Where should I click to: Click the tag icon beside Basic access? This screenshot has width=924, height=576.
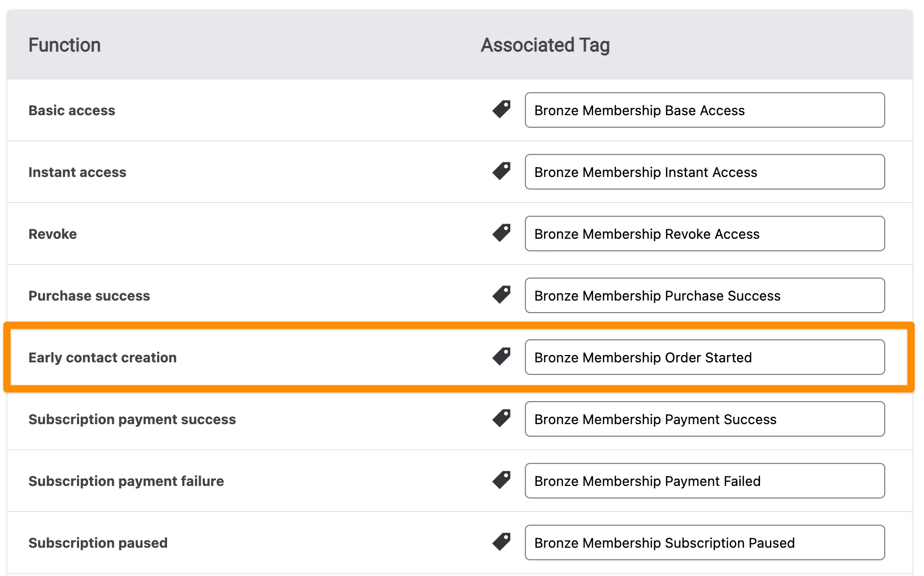coord(501,109)
